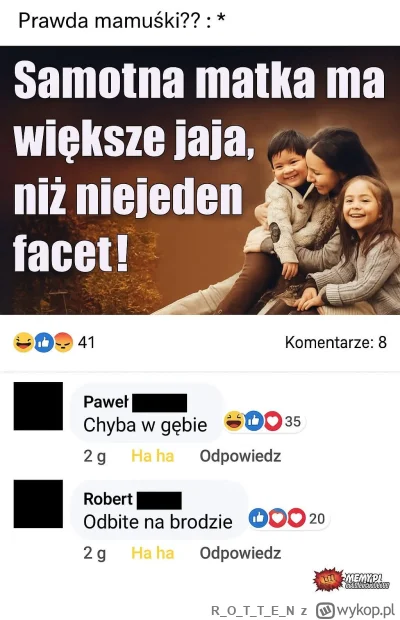Screen dimensions: 400x620
Task: Open the wykop.pl logo icon
Action: tap(326, 609)
